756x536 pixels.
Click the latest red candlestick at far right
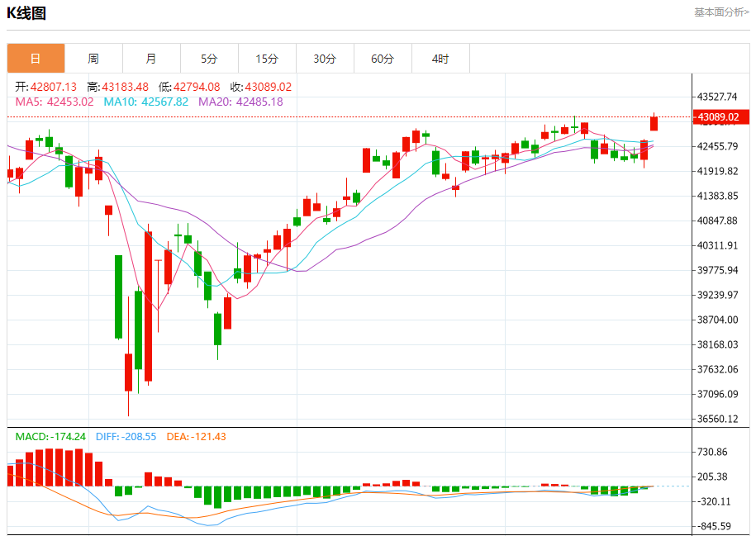click(x=654, y=123)
